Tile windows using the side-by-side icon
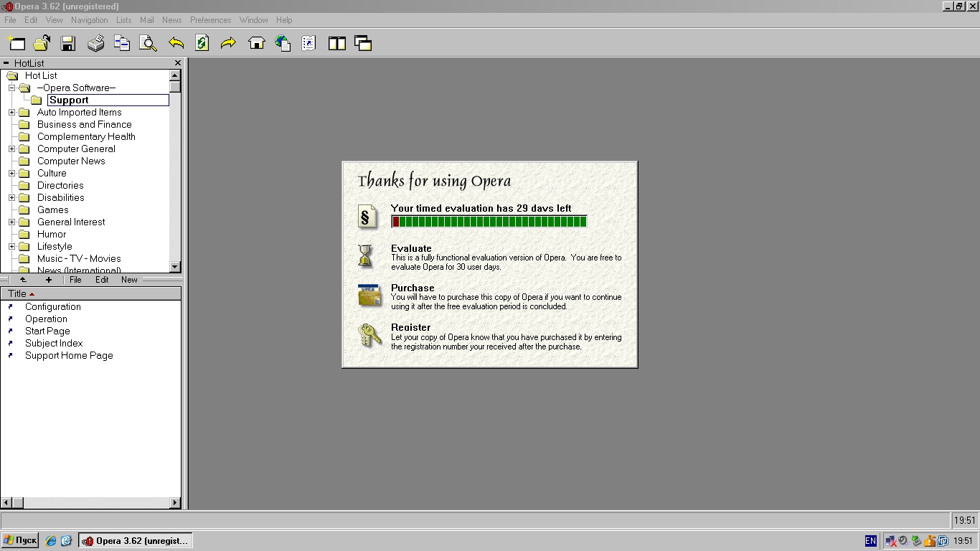This screenshot has height=551, width=980. click(x=337, y=44)
